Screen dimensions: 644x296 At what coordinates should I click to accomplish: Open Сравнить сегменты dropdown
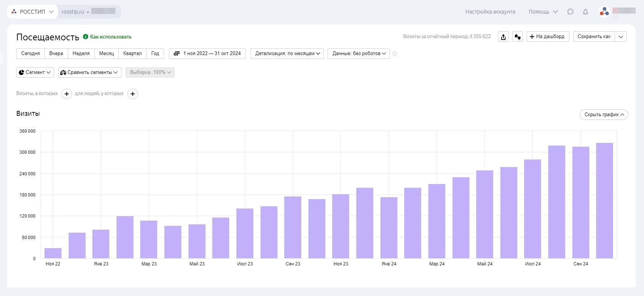90,72
